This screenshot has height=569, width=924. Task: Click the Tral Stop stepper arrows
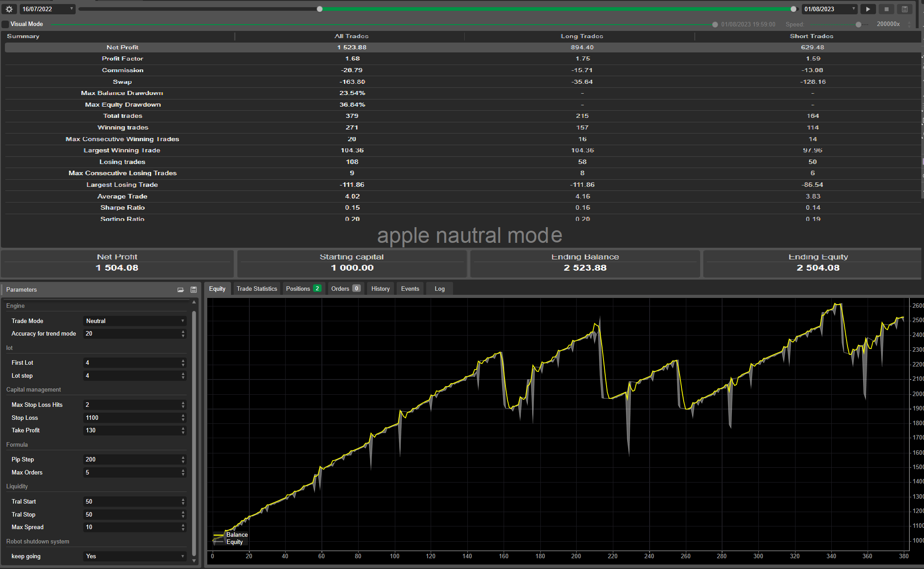click(183, 515)
